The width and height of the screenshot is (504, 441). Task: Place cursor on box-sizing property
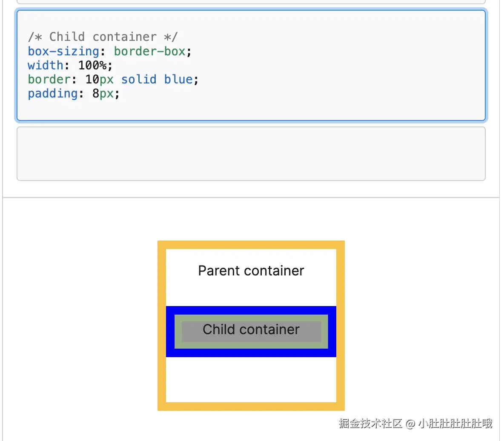(x=63, y=51)
